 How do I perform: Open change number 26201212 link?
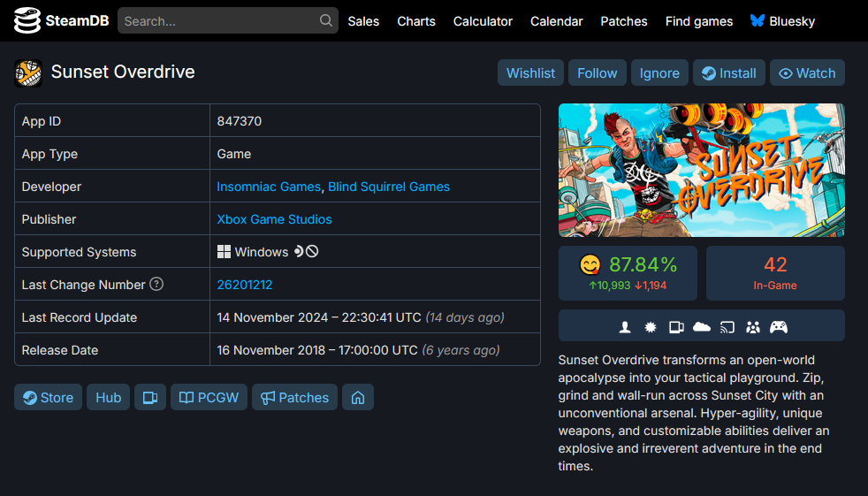pyautogui.click(x=244, y=285)
